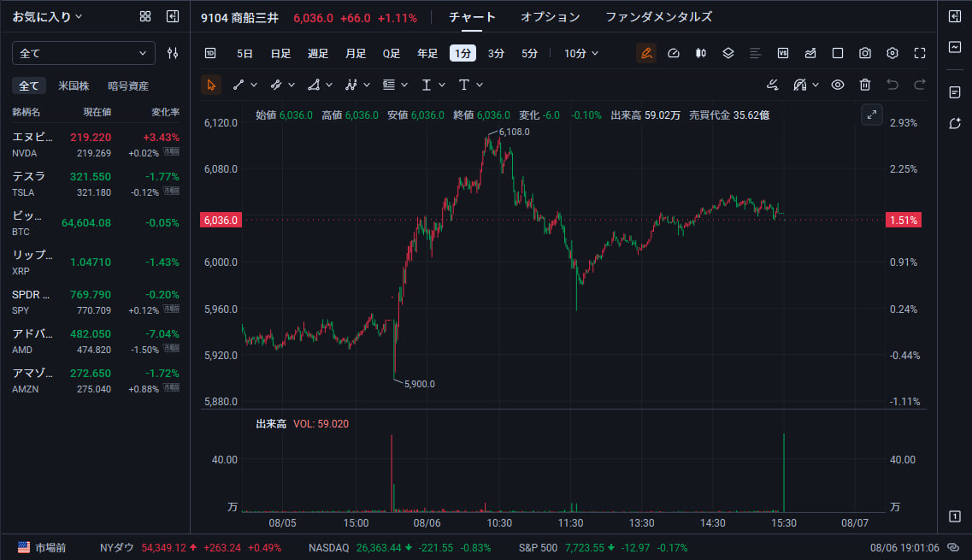This screenshot has width=972, height=560.
Task: Switch to 5日 timeframe
Action: coord(244,53)
